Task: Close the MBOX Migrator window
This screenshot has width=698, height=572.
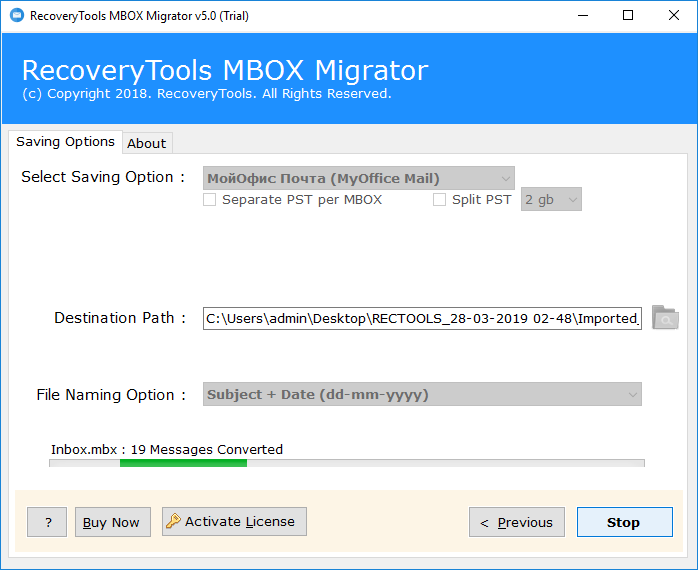Action: pos(674,16)
